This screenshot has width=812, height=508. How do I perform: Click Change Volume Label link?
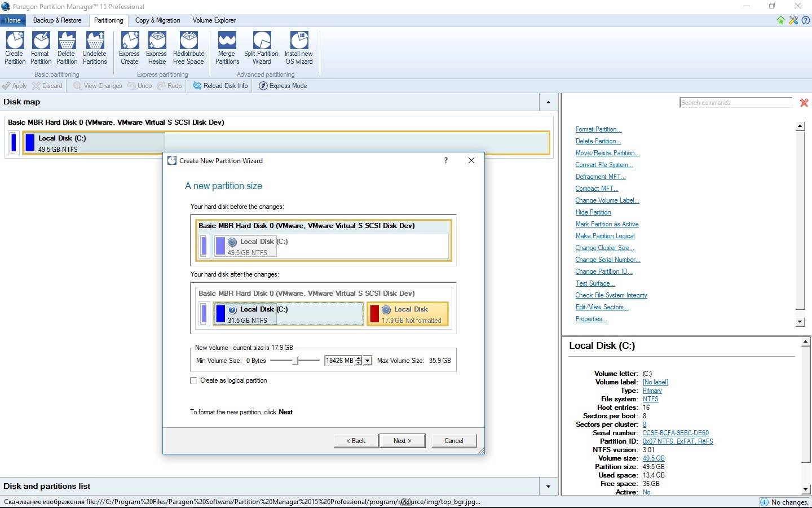point(607,200)
